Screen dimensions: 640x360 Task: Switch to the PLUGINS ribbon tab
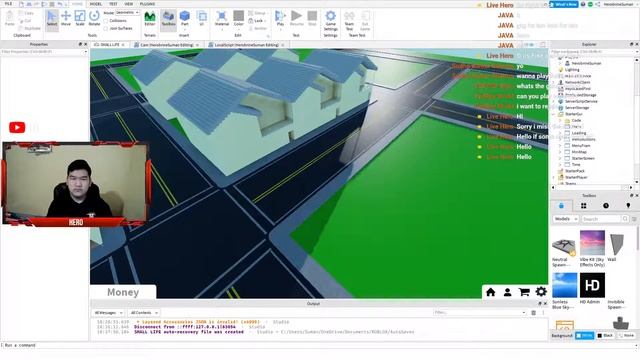click(147, 4)
